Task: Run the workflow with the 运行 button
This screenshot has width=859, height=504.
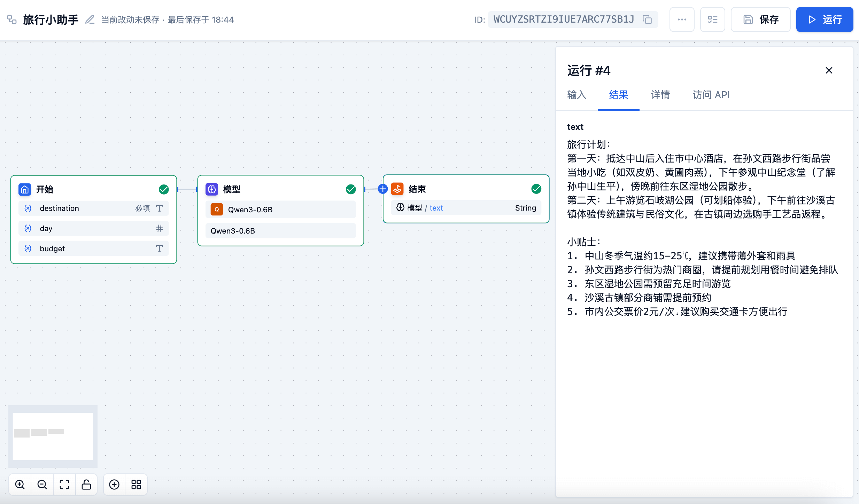Action: click(x=825, y=19)
